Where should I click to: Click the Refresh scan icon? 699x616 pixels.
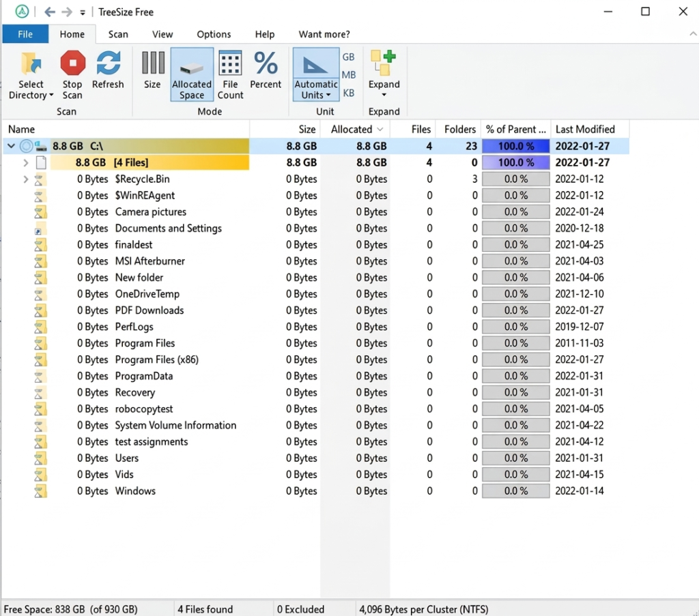tap(108, 65)
